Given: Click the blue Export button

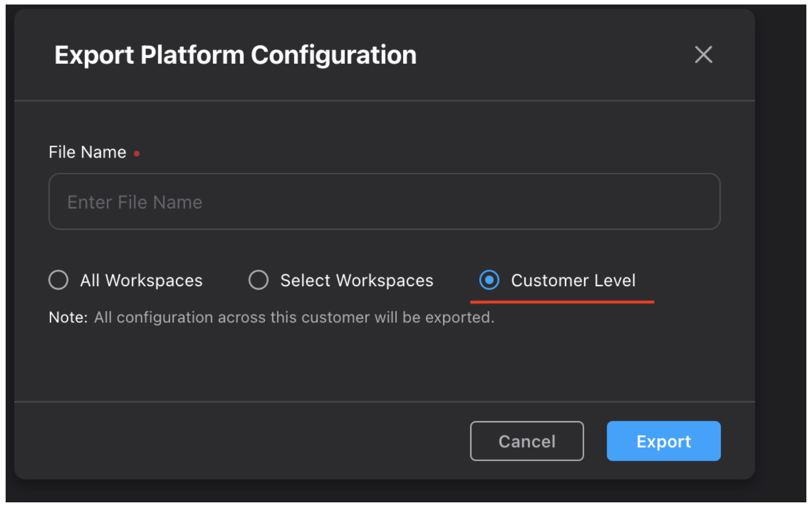Looking at the screenshot, I should coord(663,441).
